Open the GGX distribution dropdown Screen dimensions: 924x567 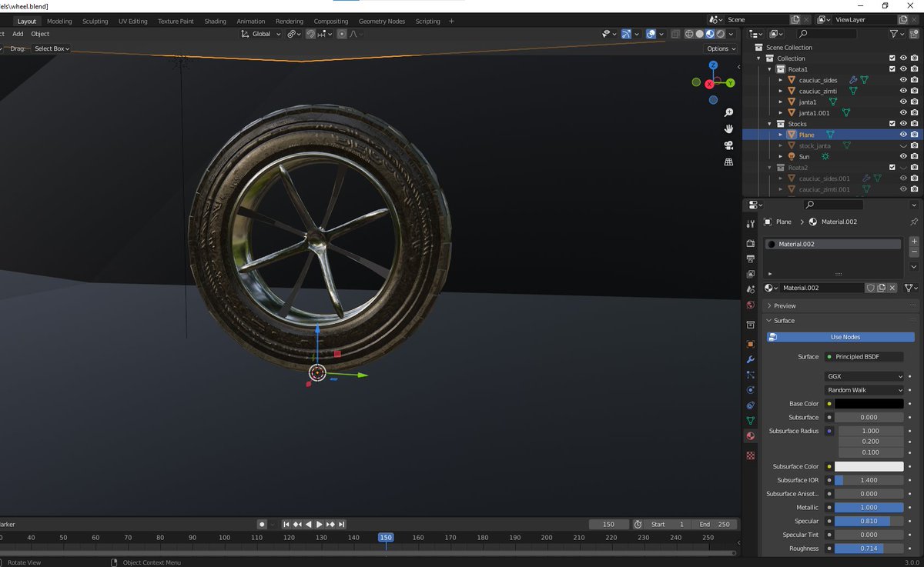(x=864, y=376)
